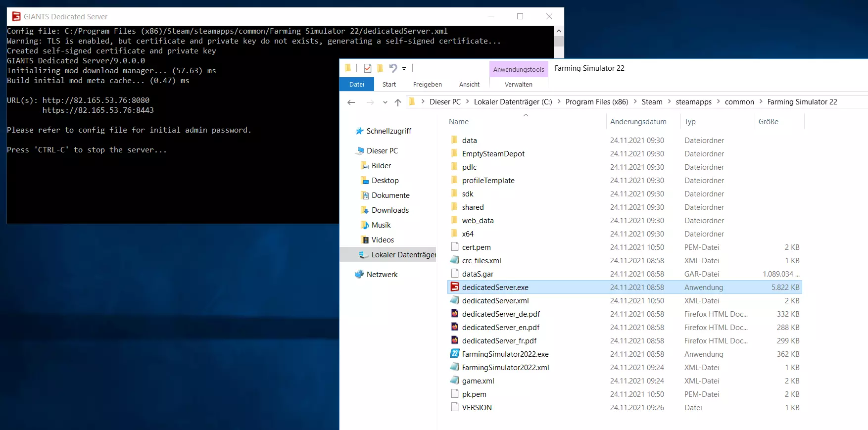Select Videos in navigation pane
Screen dimensions: 868x430
coord(383,240)
